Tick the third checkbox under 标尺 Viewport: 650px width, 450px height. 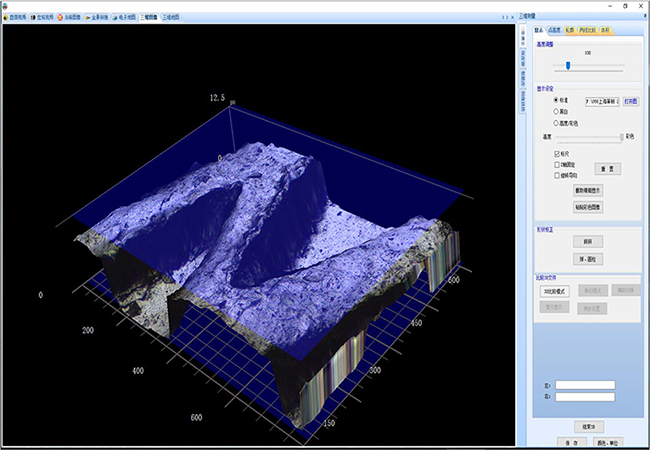click(x=556, y=174)
